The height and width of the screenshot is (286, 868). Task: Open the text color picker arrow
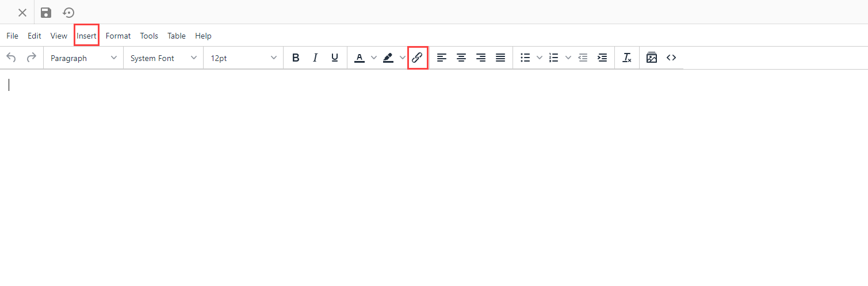point(373,58)
